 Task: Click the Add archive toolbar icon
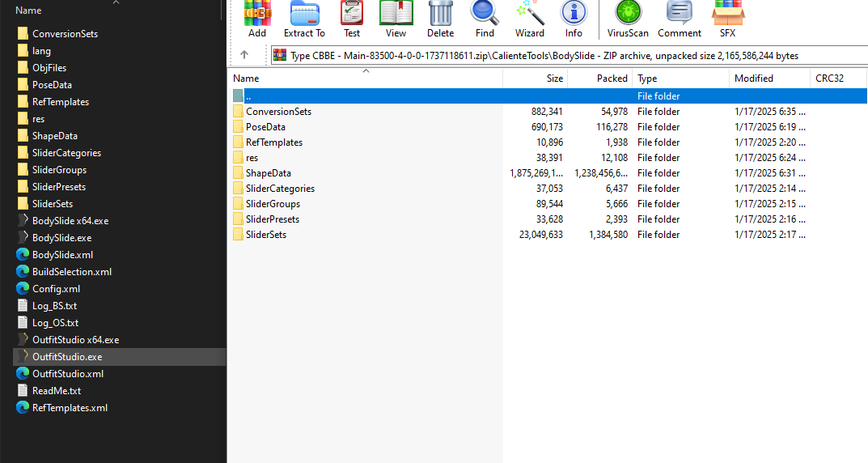(x=257, y=13)
